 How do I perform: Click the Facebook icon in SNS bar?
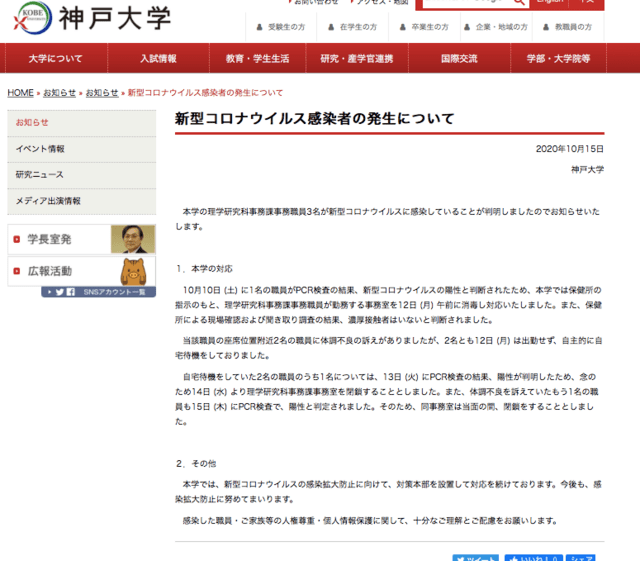71,292
